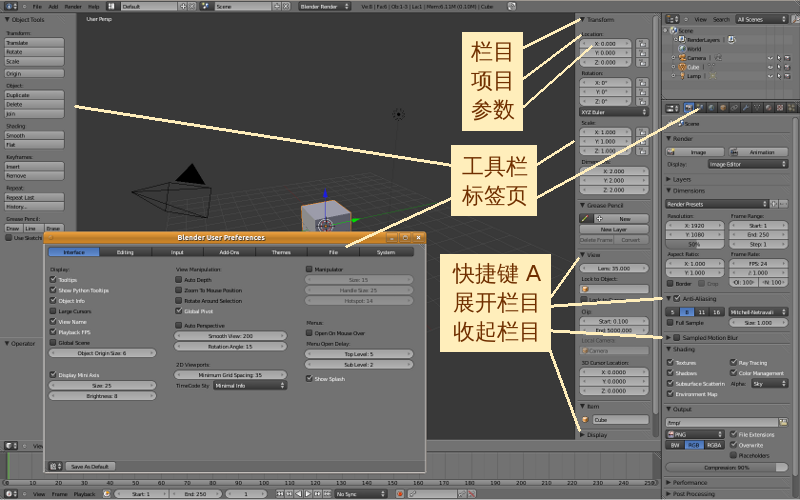Expand the Display panel in viewport sidebar
800x500 pixels.
(594, 435)
